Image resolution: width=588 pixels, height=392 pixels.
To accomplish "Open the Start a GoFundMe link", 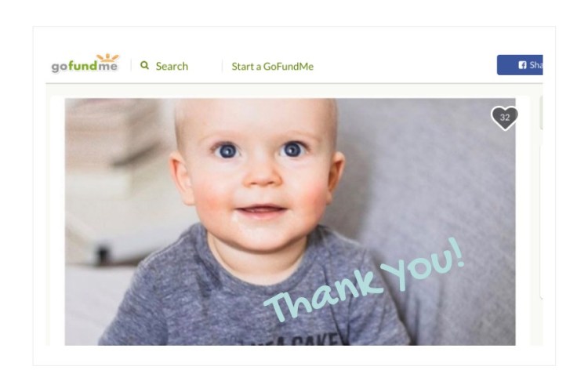I will (273, 67).
